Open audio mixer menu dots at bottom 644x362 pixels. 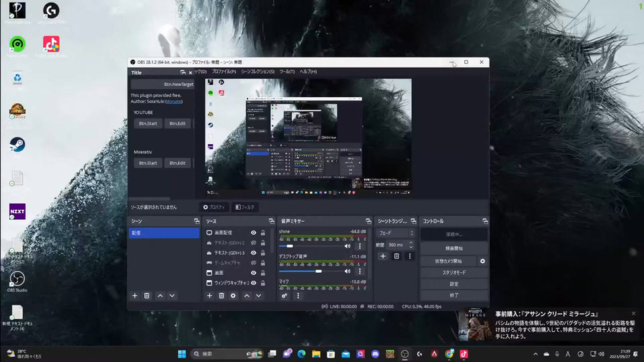298,296
